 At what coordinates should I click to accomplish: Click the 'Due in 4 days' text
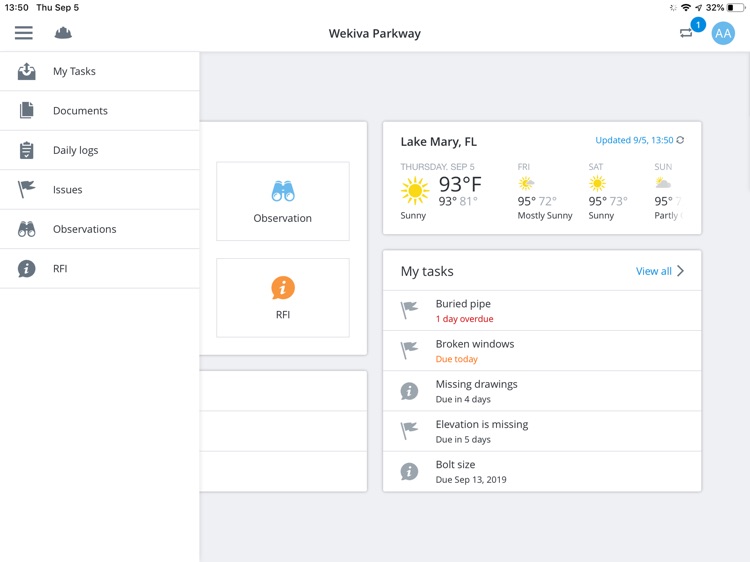click(463, 399)
